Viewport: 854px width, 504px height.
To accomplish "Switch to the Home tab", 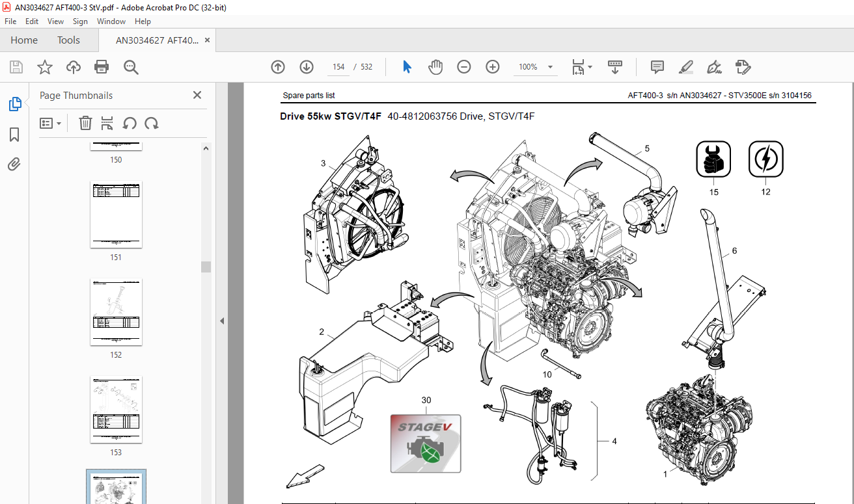I will click(24, 40).
